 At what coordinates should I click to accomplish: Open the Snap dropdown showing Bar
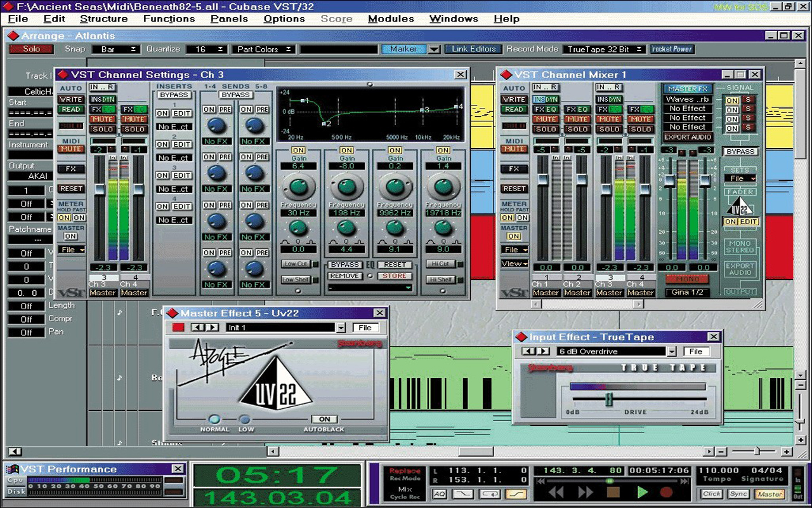click(x=115, y=49)
